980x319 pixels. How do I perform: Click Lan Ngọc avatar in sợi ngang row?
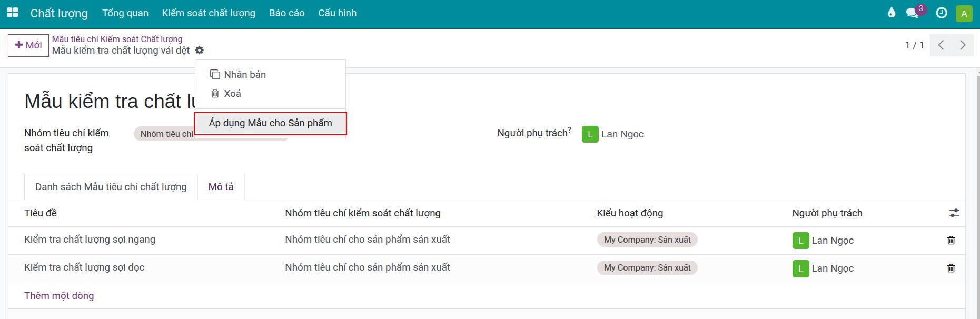click(x=800, y=241)
